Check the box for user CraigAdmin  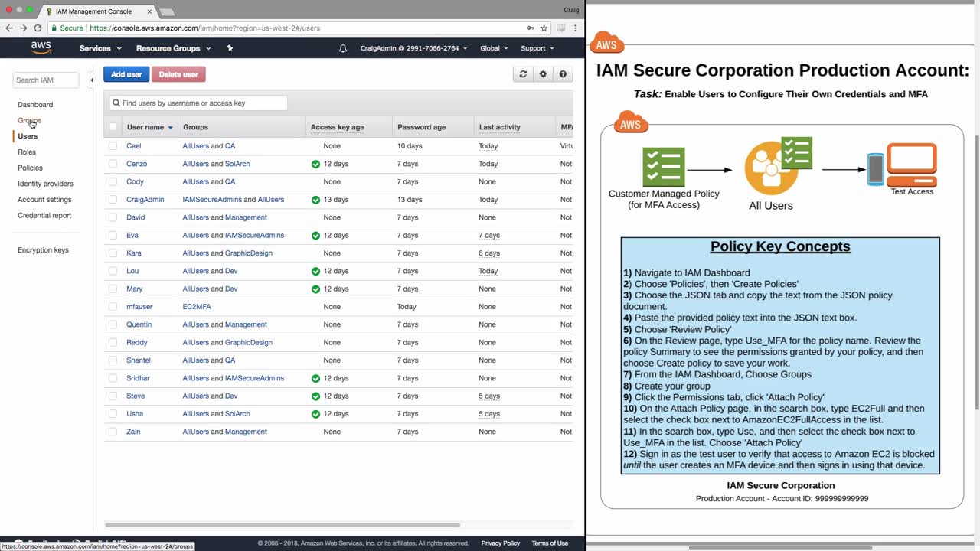(x=113, y=200)
